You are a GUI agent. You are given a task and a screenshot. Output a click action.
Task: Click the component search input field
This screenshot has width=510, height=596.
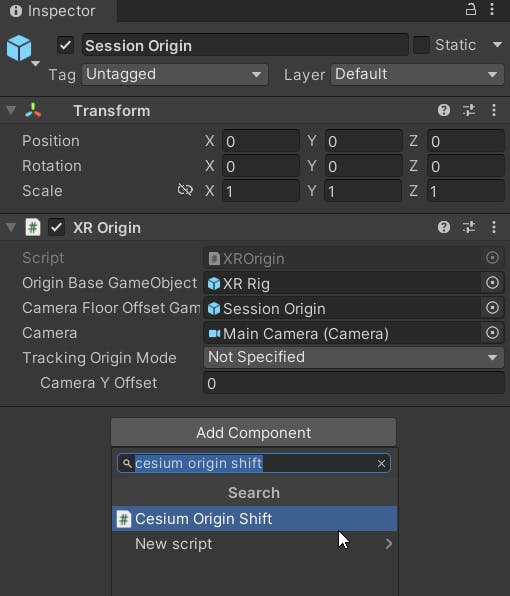point(254,464)
